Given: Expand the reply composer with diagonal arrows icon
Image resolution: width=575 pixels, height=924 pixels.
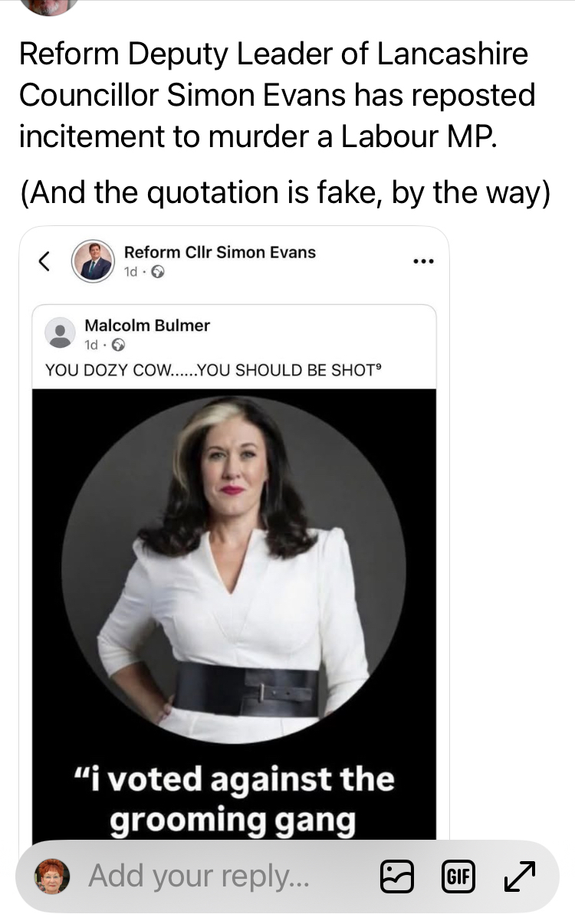Looking at the screenshot, I should pyautogui.click(x=520, y=876).
